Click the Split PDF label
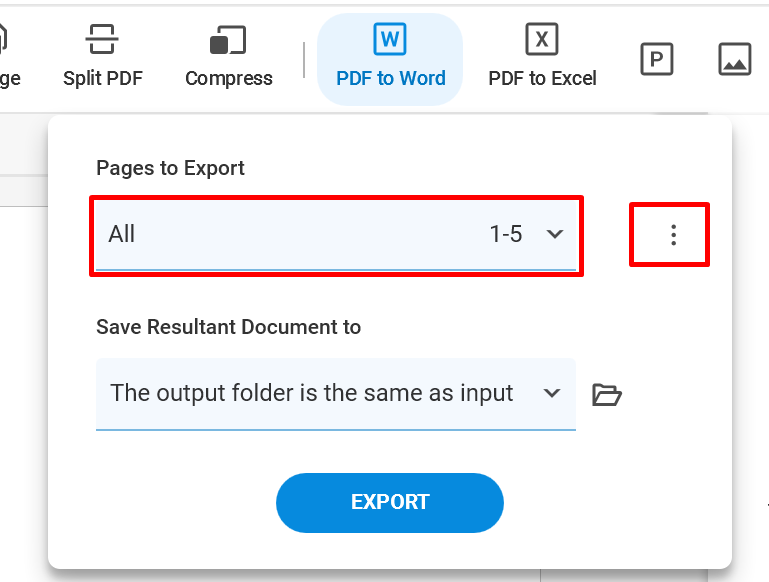 103,78
